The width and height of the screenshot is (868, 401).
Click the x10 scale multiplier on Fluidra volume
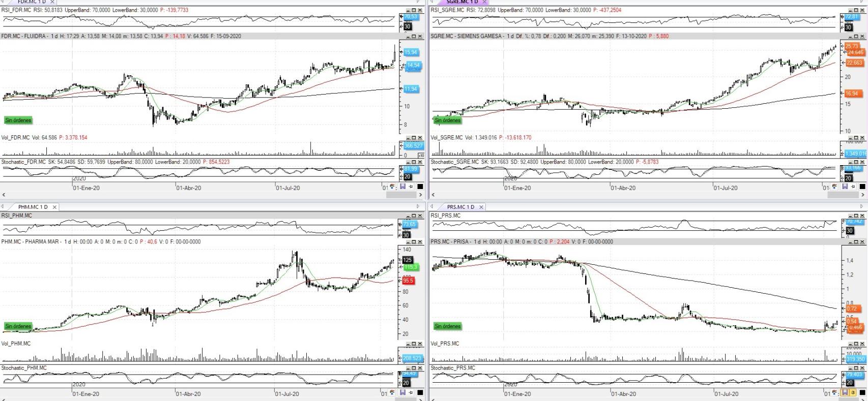421,155
